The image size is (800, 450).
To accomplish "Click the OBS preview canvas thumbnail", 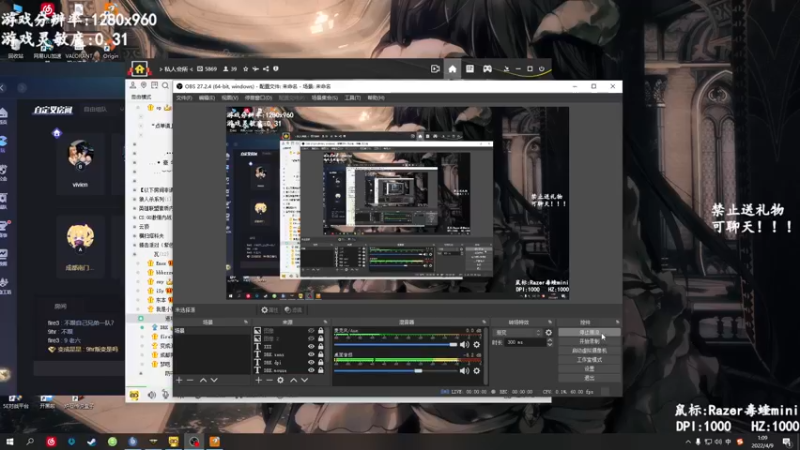I will (x=397, y=203).
